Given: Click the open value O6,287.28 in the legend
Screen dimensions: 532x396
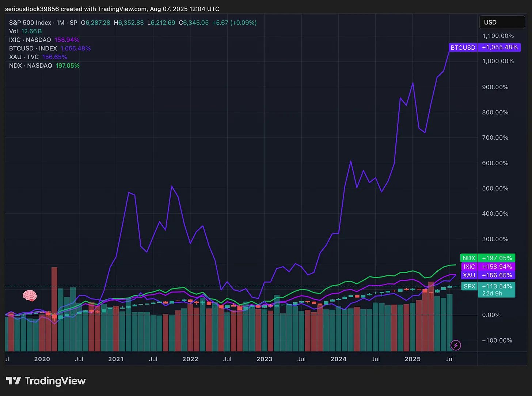Looking at the screenshot, I should [x=96, y=23].
